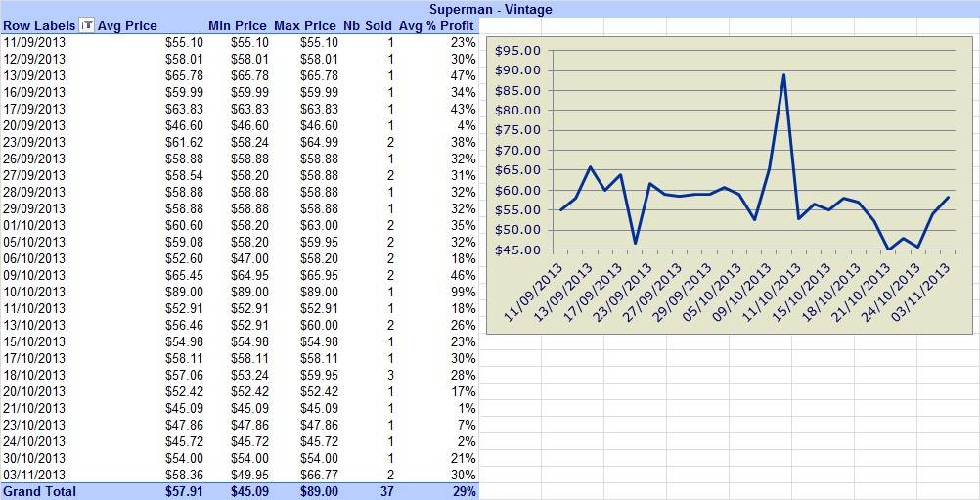The width and height of the screenshot is (980, 500).
Task: Select the Avg % Profit column header
Action: point(438,25)
